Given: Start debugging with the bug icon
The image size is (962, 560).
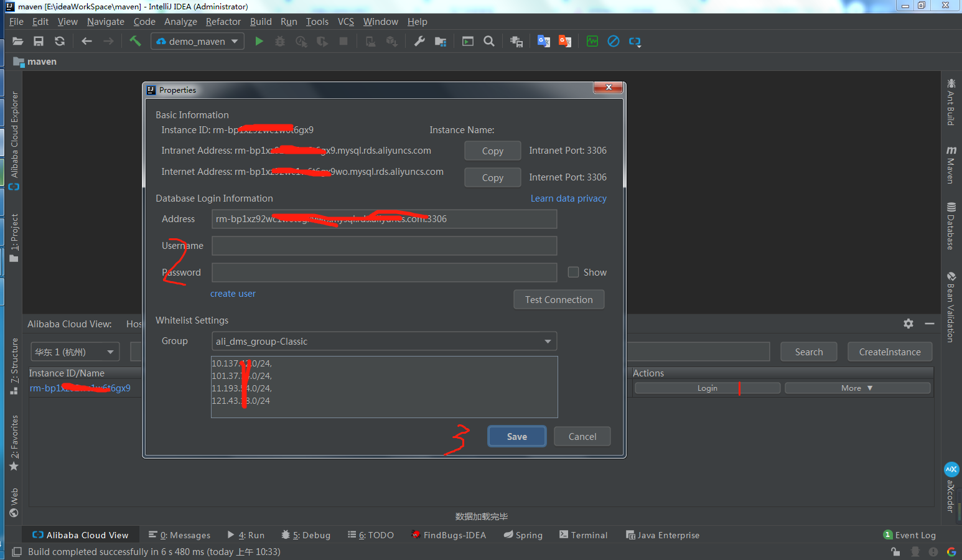Looking at the screenshot, I should 280,41.
